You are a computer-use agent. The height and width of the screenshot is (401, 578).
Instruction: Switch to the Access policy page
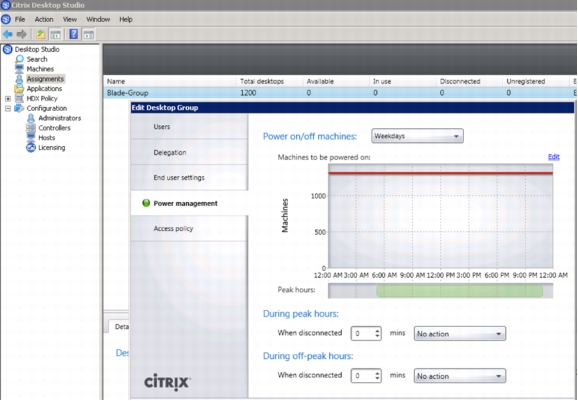[x=189, y=229]
